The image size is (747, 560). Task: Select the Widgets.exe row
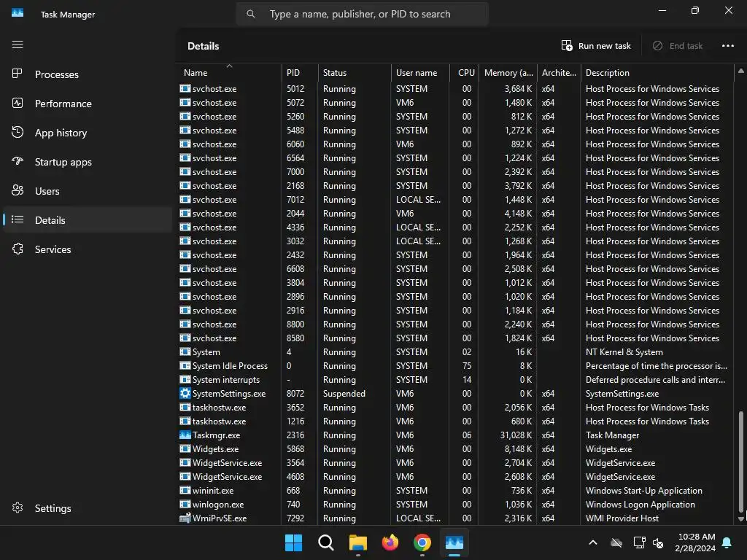[x=456, y=448]
